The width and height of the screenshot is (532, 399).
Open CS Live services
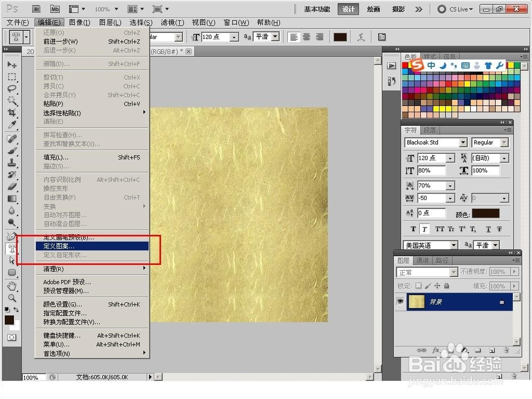(x=455, y=9)
